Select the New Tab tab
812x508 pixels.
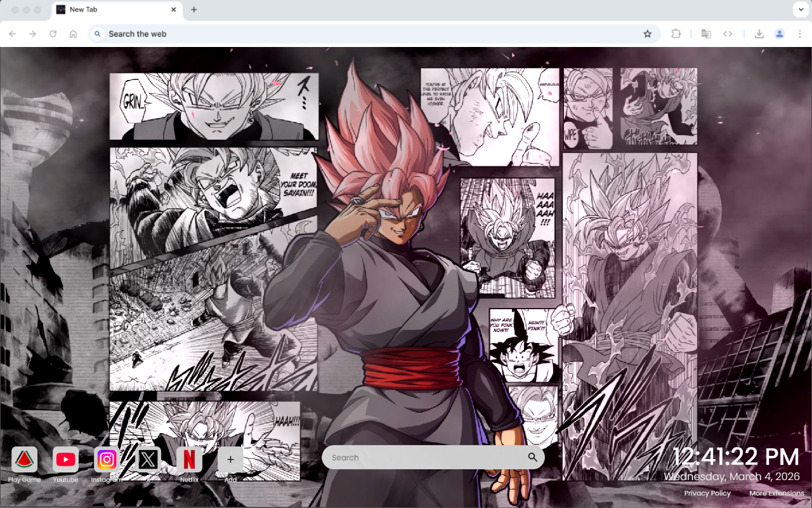click(116, 10)
